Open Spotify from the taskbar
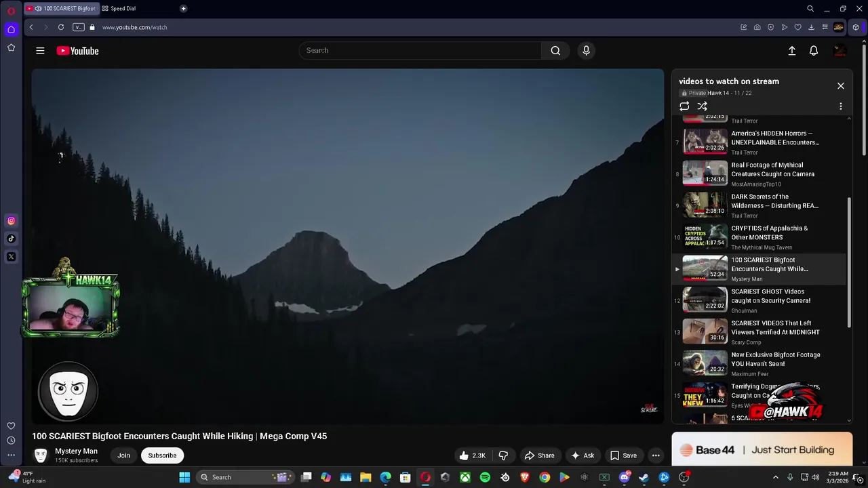This screenshot has height=488, width=868. 485,477
